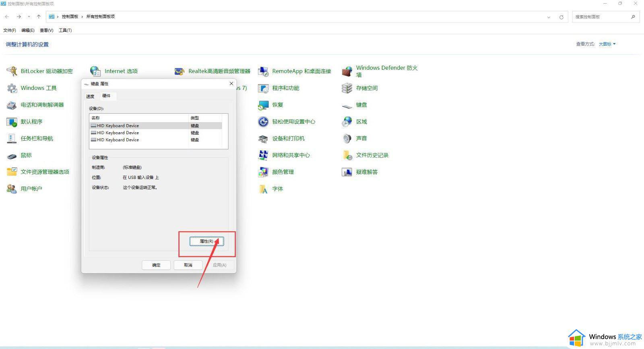
Task: Open 默认程序 icon
Action: (x=12, y=122)
